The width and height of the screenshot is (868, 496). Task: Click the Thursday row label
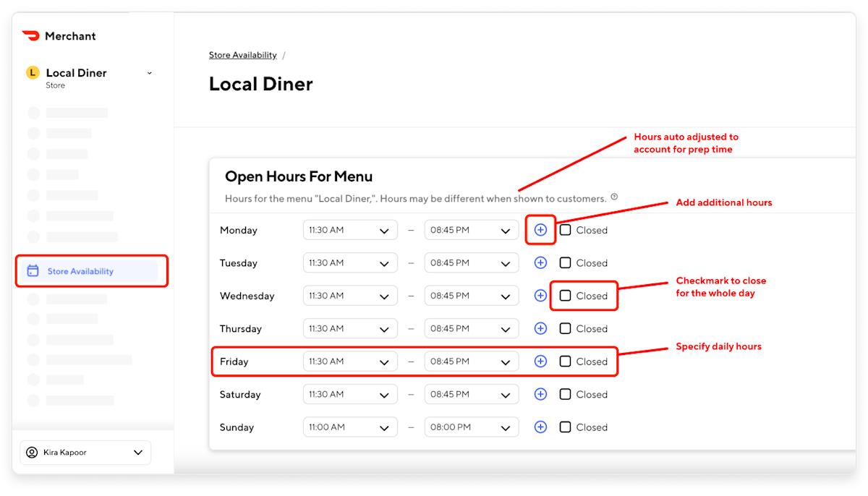241,328
